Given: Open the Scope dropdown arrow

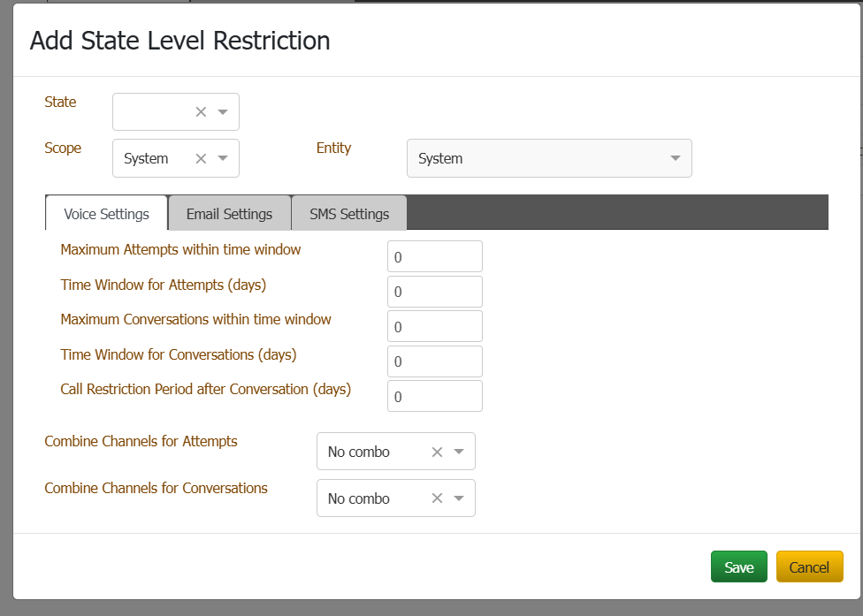Looking at the screenshot, I should pos(223,158).
